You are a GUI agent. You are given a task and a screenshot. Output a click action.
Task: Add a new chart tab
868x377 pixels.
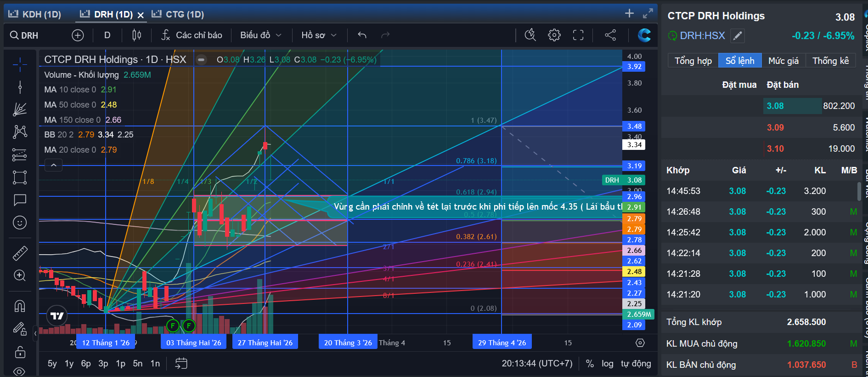629,13
